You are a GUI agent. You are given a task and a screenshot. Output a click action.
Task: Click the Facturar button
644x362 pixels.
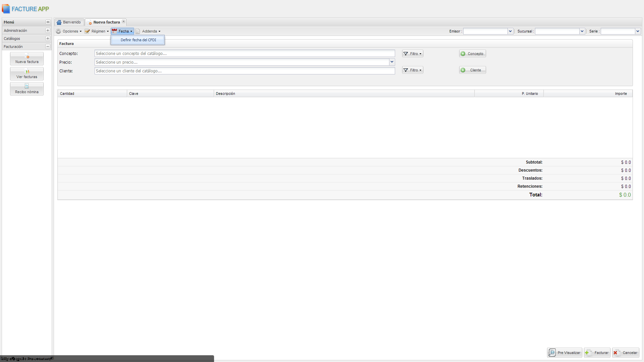597,353
